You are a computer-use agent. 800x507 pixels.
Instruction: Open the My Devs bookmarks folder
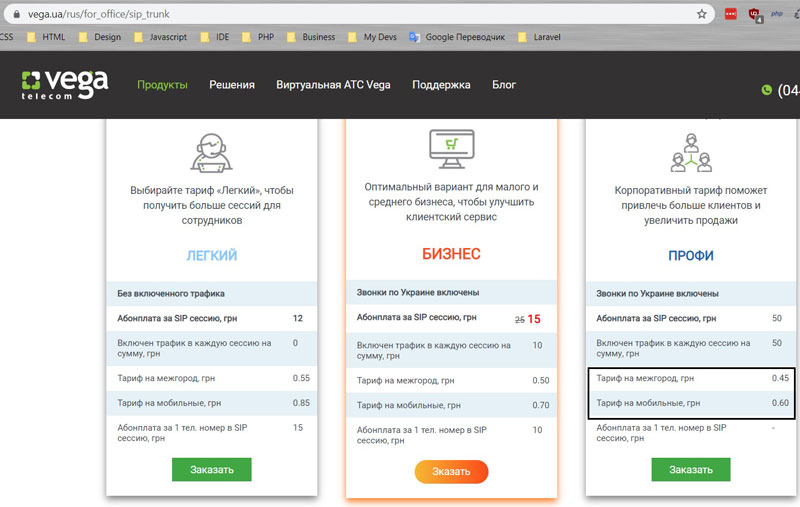(x=372, y=37)
